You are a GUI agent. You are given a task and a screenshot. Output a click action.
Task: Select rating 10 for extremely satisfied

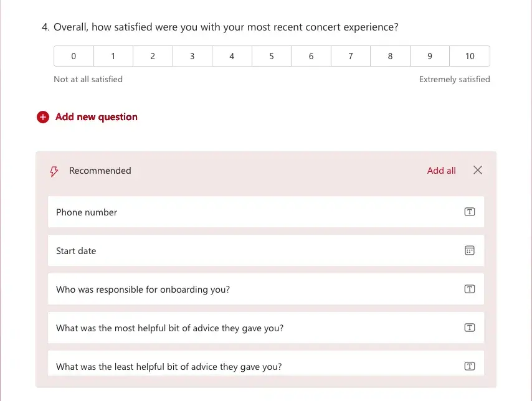(469, 55)
